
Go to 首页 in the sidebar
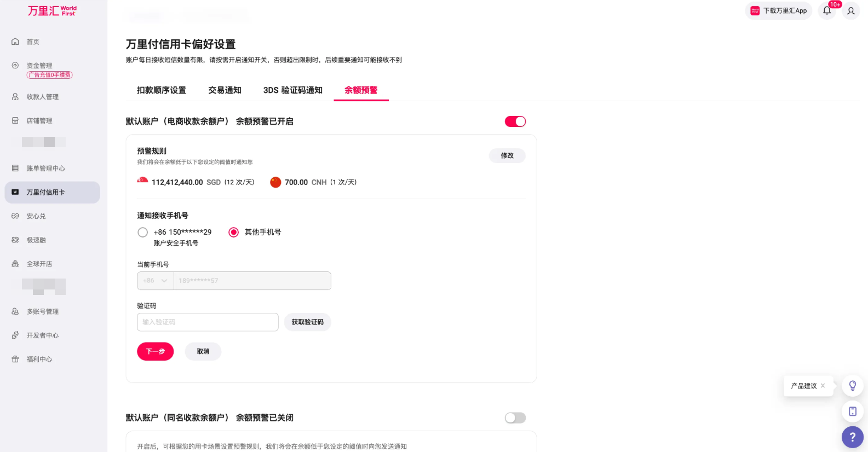pos(33,42)
